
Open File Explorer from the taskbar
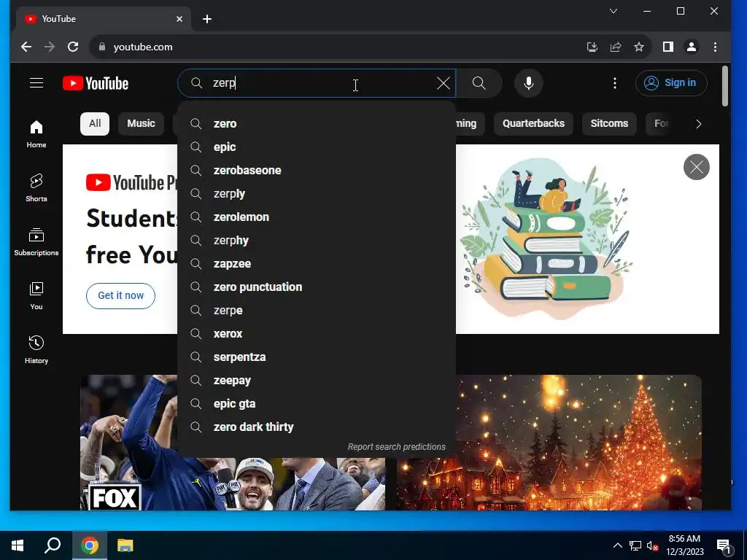(x=125, y=545)
